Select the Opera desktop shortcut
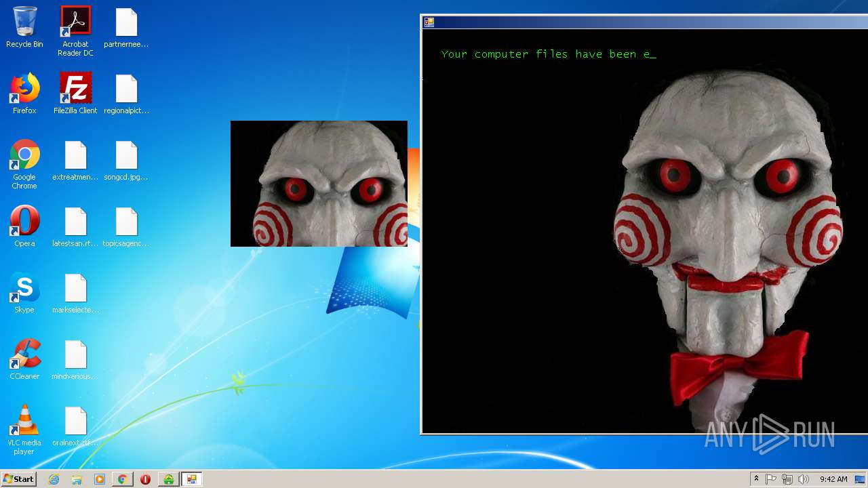 pos(24,227)
